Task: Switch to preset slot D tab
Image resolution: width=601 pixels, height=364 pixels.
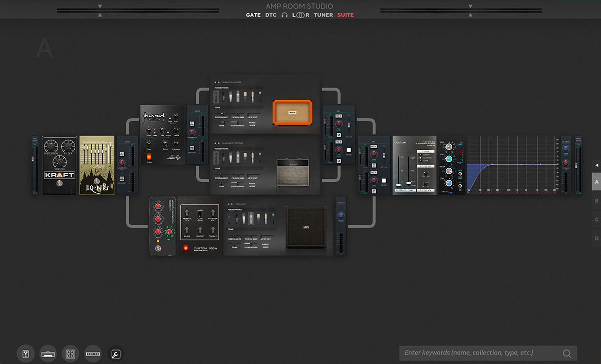Action: click(x=596, y=238)
